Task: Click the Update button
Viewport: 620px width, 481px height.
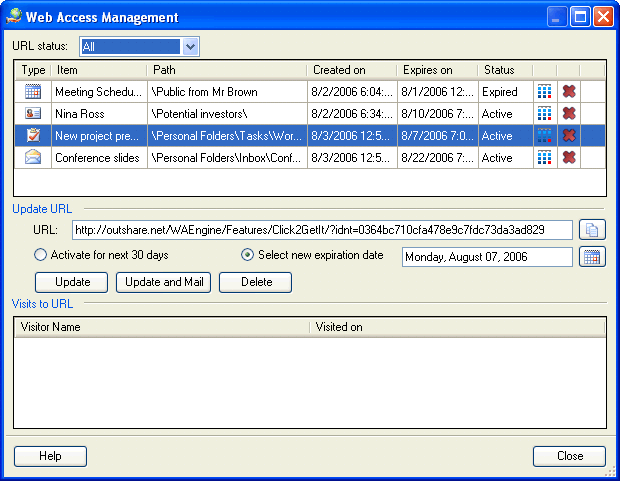Action: [x=72, y=282]
